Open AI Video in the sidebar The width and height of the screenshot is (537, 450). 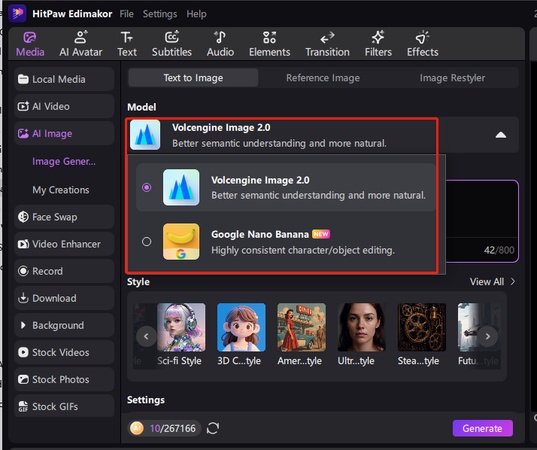[64, 106]
